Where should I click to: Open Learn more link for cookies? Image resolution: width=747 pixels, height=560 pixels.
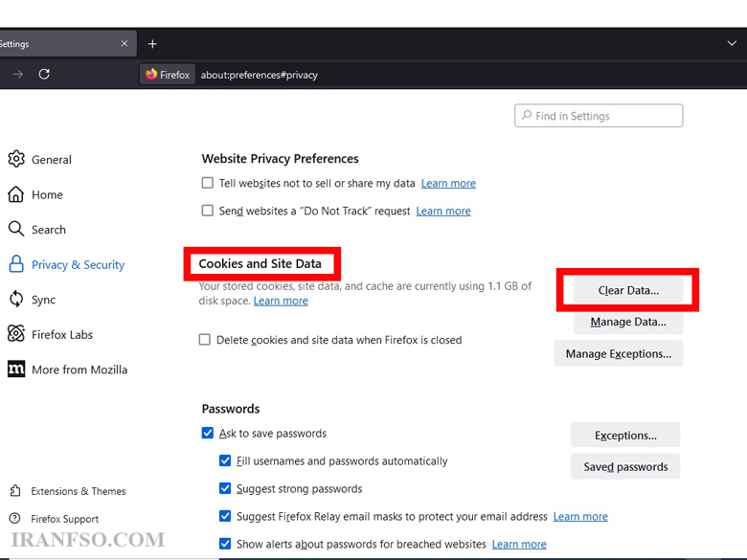(281, 301)
